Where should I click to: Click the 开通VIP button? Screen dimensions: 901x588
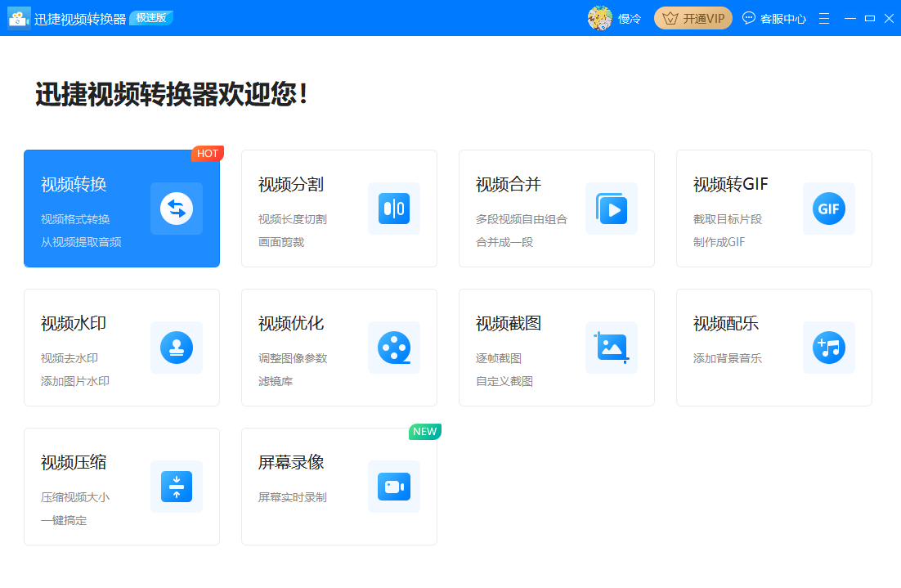693,17
